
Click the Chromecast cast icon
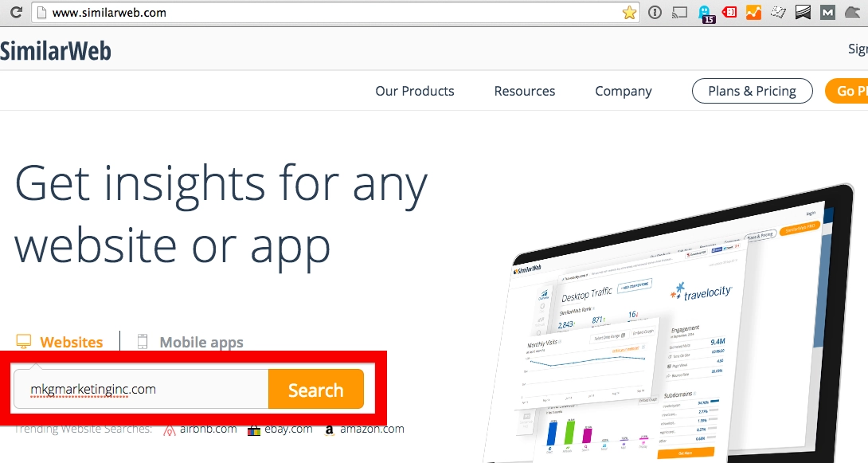pyautogui.click(x=679, y=13)
